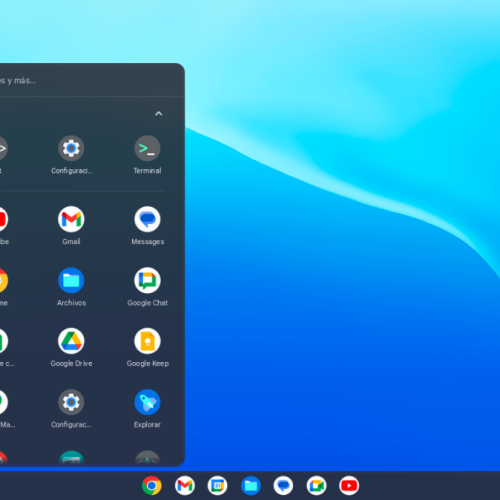Image resolution: width=500 pixels, height=500 pixels.
Task: Open Google Calendar from the shelf
Action: [217, 486]
